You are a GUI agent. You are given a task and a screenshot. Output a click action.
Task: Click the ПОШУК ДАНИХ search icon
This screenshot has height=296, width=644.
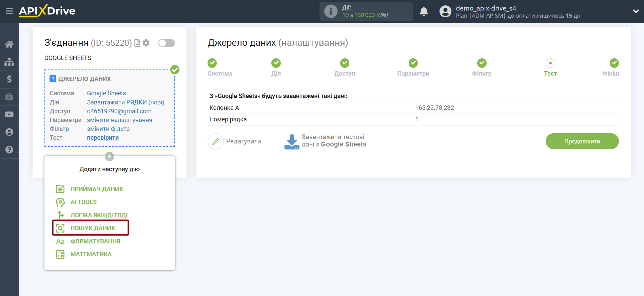tap(60, 228)
